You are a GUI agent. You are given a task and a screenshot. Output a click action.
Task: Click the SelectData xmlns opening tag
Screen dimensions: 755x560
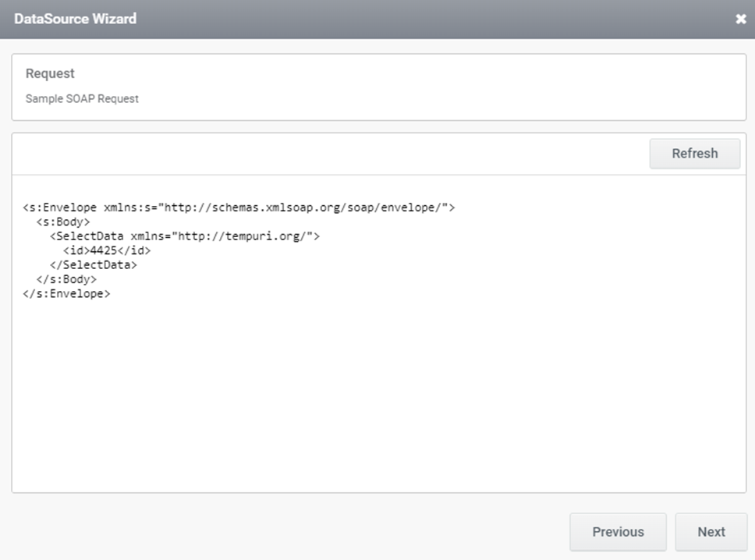coord(184,236)
